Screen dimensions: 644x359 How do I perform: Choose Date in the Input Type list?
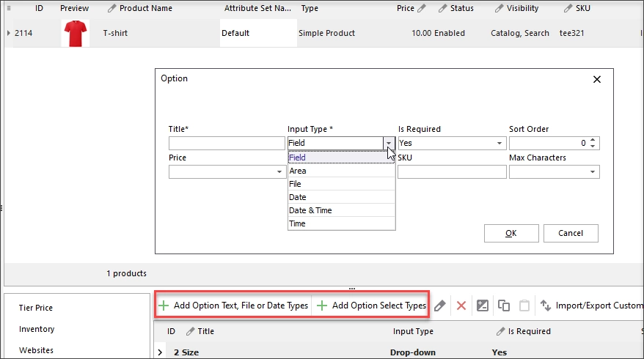[x=341, y=197]
